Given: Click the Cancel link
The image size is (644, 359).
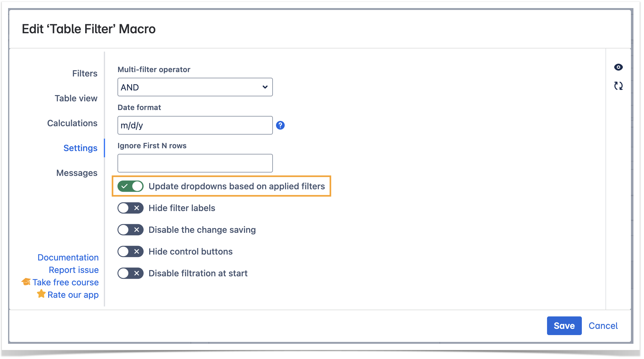Looking at the screenshot, I should 603,325.
